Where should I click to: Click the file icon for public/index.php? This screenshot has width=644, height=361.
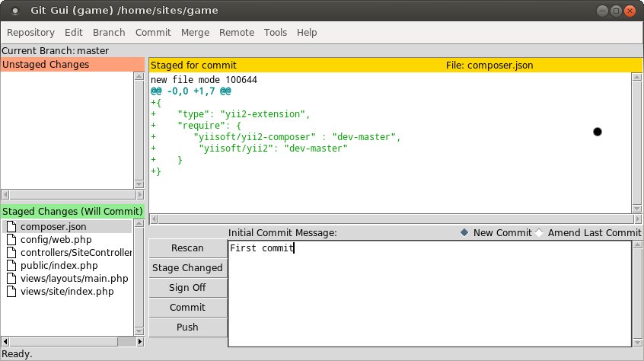tap(11, 266)
